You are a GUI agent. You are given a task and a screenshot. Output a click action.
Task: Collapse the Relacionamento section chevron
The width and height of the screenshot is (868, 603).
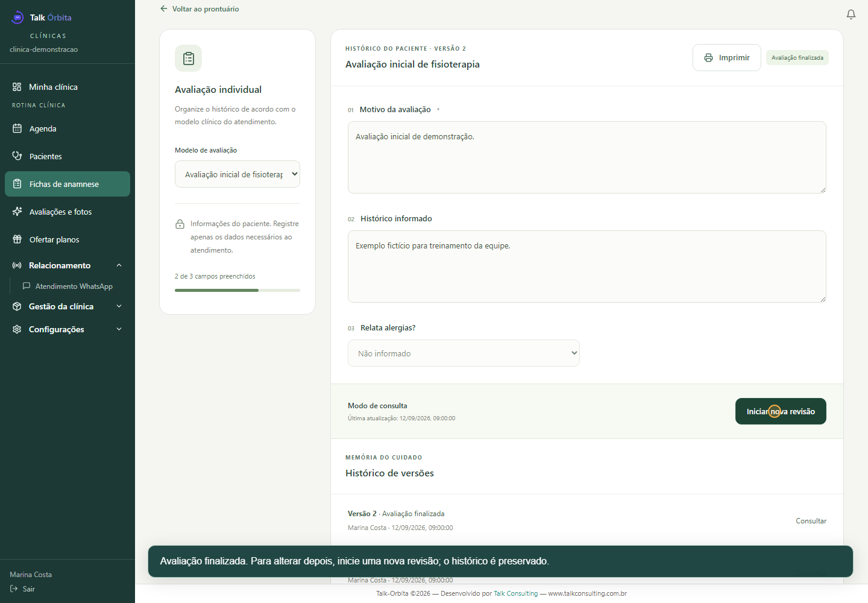coord(119,265)
